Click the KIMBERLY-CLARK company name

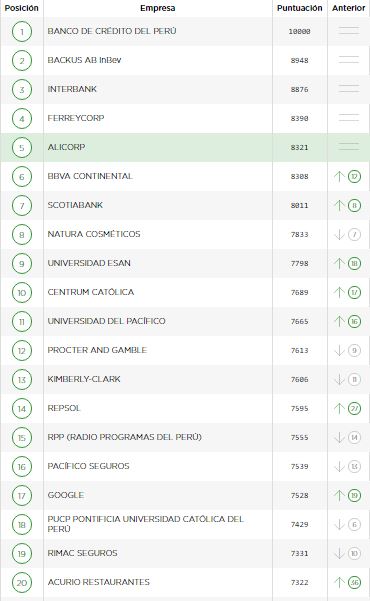(84, 379)
